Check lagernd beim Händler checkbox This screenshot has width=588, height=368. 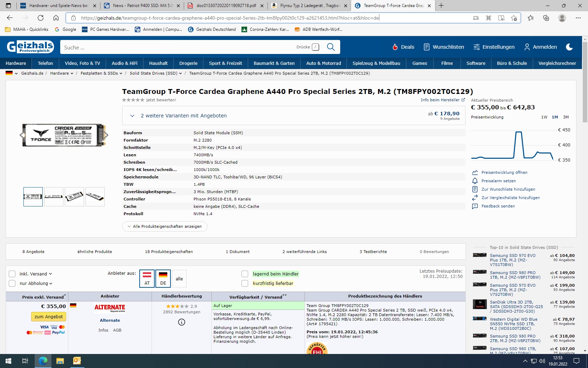coord(245,274)
